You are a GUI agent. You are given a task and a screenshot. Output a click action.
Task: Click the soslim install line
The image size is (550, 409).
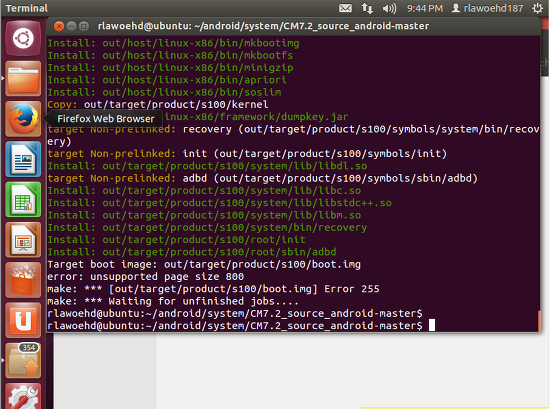pos(164,92)
